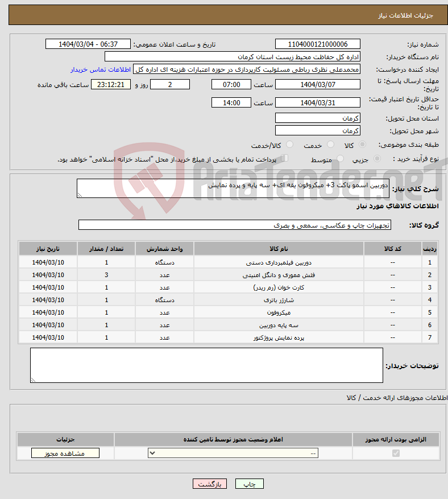
Task: Click the اطلاعات مجوزهای ارائه خدمت / کالا heading
Action: 397,398
